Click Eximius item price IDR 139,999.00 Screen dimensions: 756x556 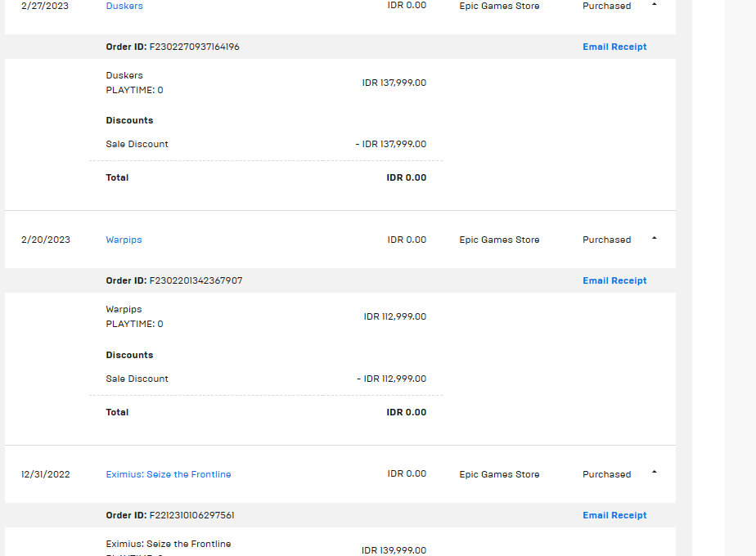pos(394,550)
